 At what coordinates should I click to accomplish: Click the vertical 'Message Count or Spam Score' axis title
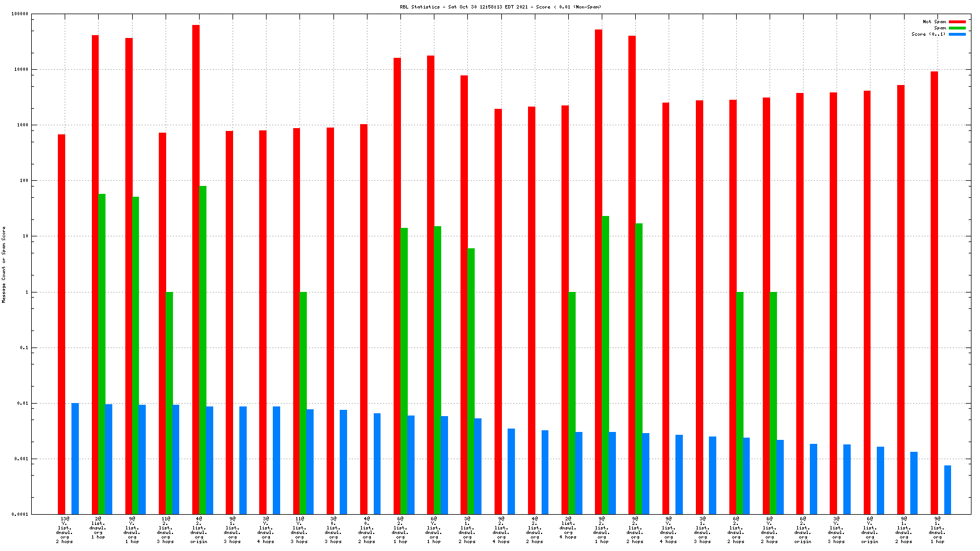[3, 265]
